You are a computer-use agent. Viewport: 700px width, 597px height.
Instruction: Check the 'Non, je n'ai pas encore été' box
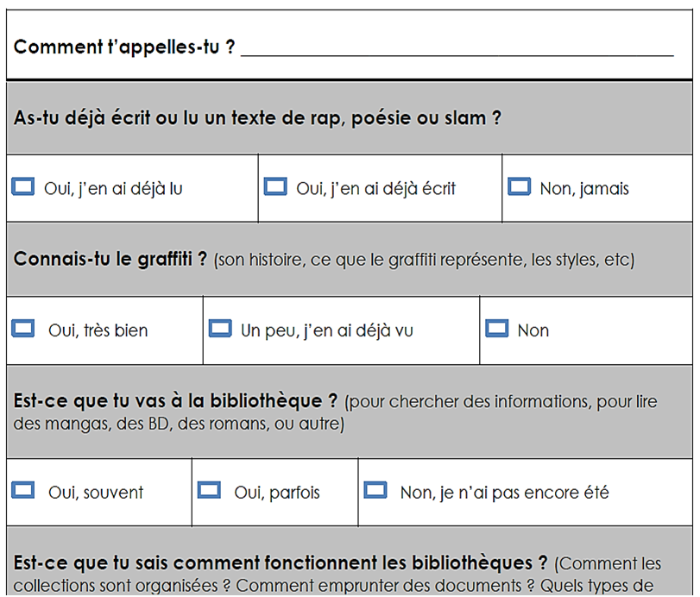tap(375, 491)
